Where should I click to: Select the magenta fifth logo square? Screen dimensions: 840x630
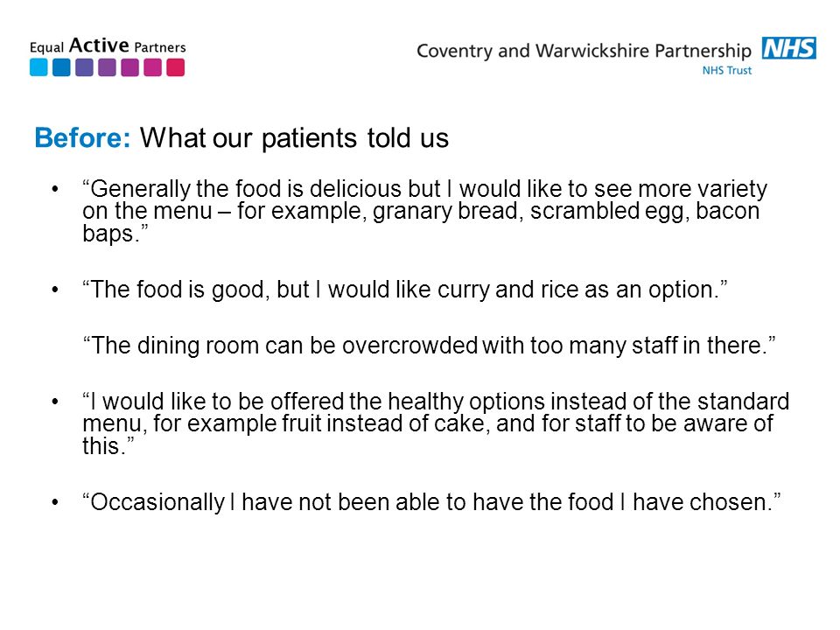[x=130, y=67]
